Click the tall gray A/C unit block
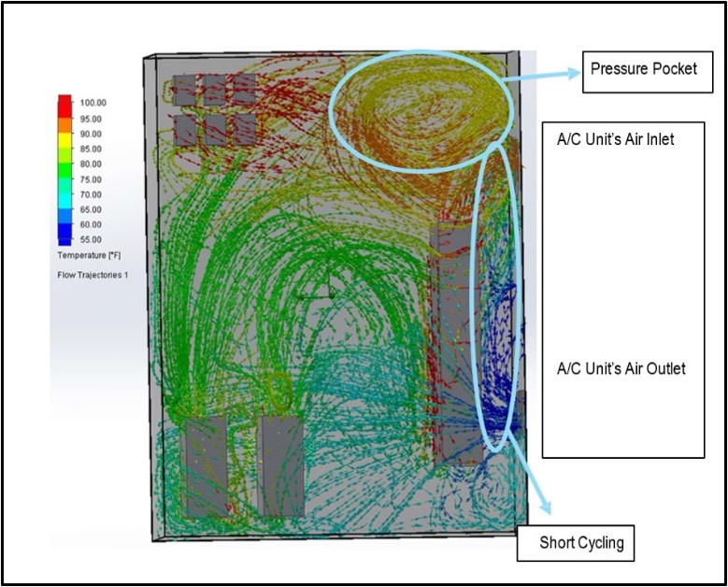The height and width of the screenshot is (587, 728). 456,344
